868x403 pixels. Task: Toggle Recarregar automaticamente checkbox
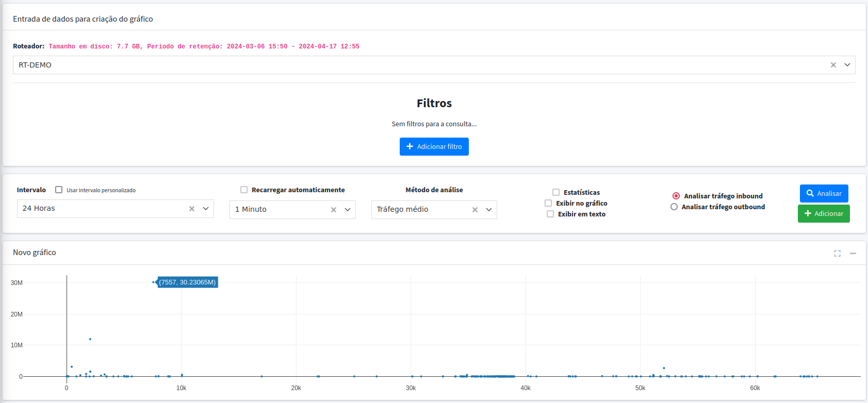[x=244, y=190]
